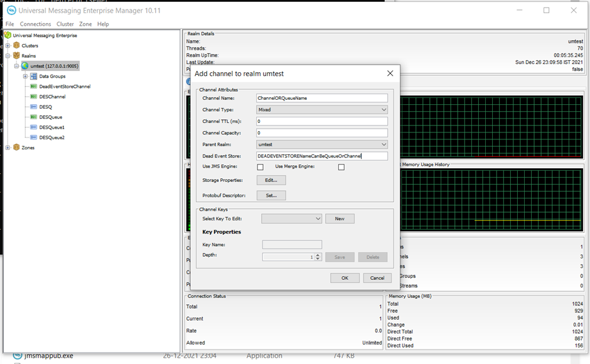Select the umtest realm globe icon
This screenshot has height=364, width=590.
pyautogui.click(x=25, y=66)
